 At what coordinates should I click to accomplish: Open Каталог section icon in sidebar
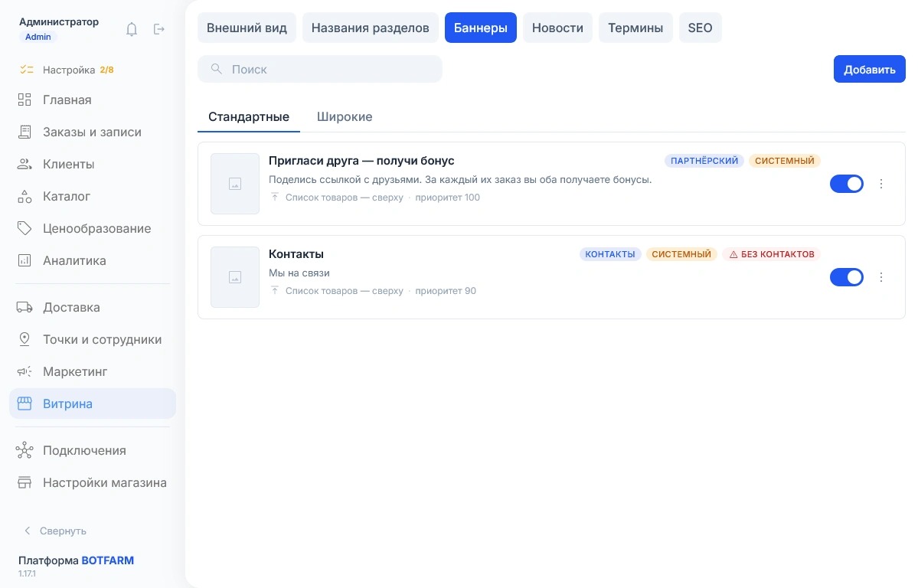[x=25, y=196]
